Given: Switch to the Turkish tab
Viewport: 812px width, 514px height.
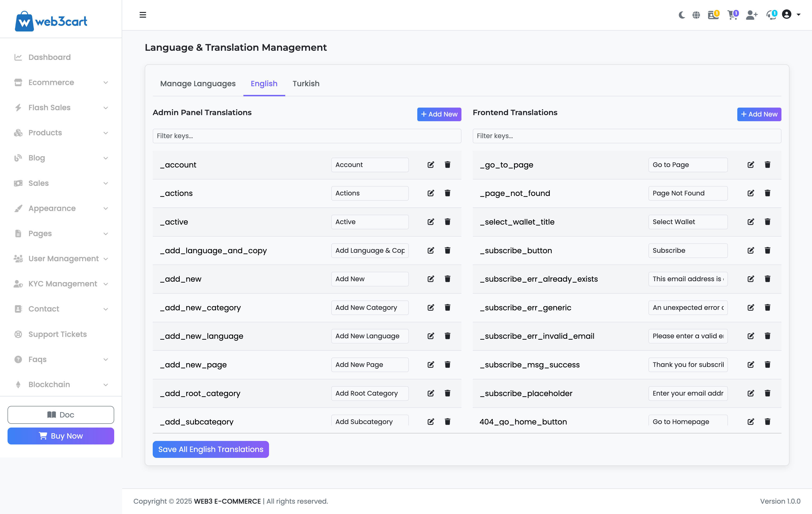Looking at the screenshot, I should click(x=305, y=84).
